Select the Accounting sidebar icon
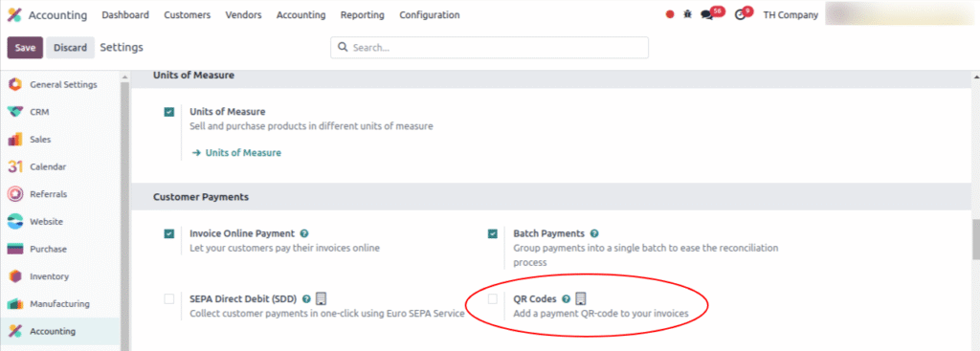This screenshot has width=980, height=351. click(x=15, y=331)
